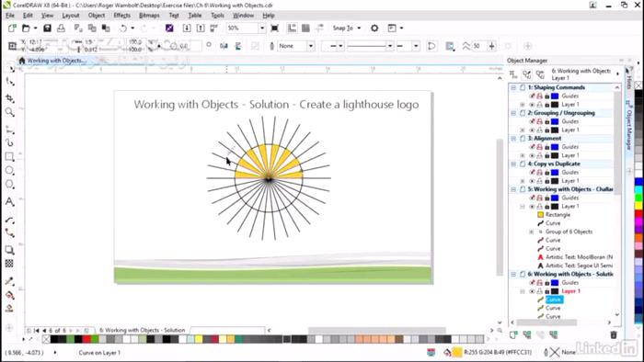Image resolution: width=644 pixels, height=362 pixels.
Task: Select the Parallel Dimension tool
Action: [10, 221]
